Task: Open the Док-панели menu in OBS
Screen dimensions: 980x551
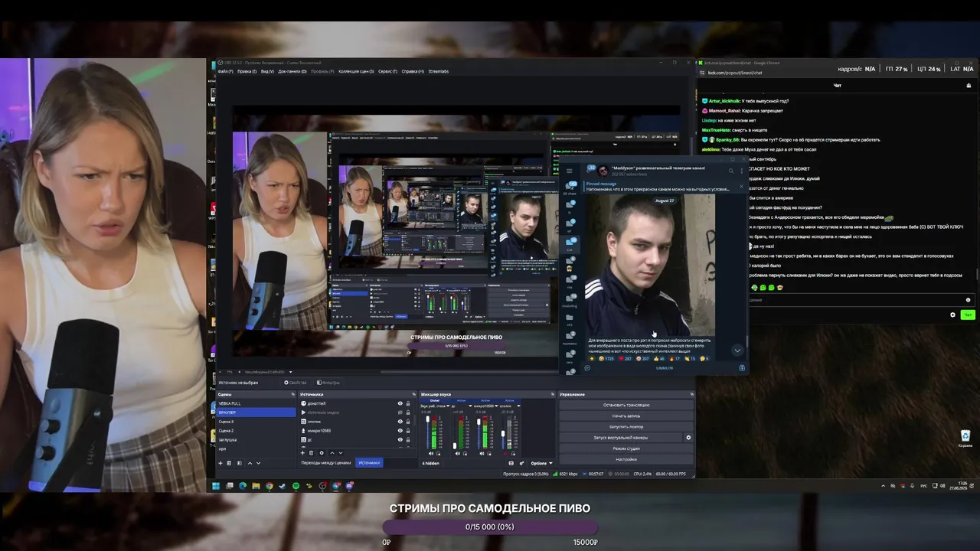Action: pyautogui.click(x=292, y=71)
